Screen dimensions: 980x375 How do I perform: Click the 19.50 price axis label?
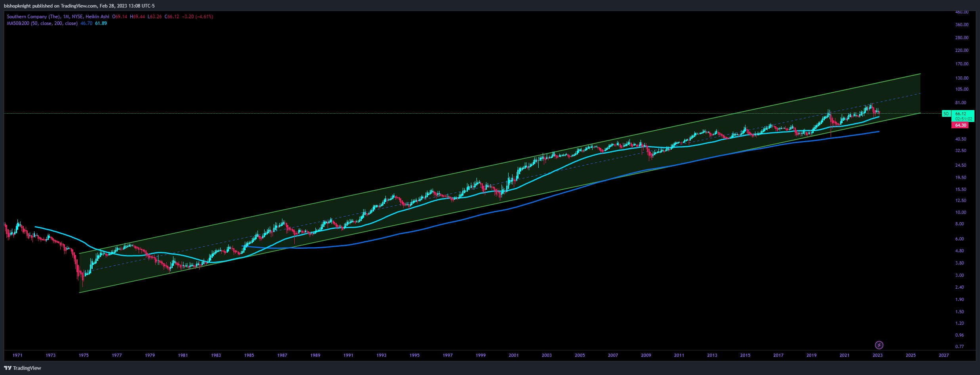961,177
